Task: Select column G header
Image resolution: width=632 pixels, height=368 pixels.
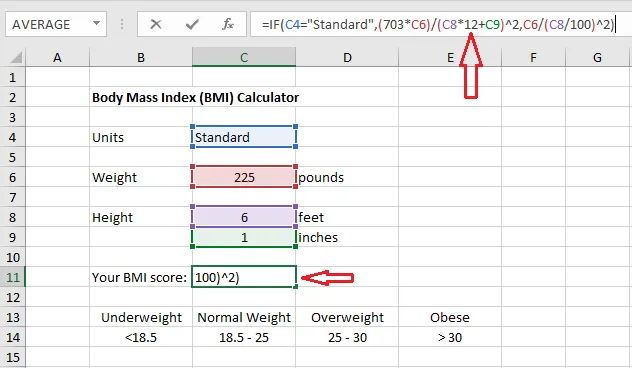Action: tap(597, 58)
